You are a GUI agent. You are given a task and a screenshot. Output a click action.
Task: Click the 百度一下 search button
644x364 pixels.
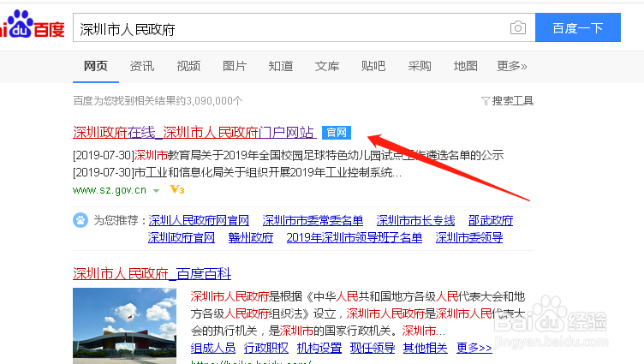coord(578,27)
